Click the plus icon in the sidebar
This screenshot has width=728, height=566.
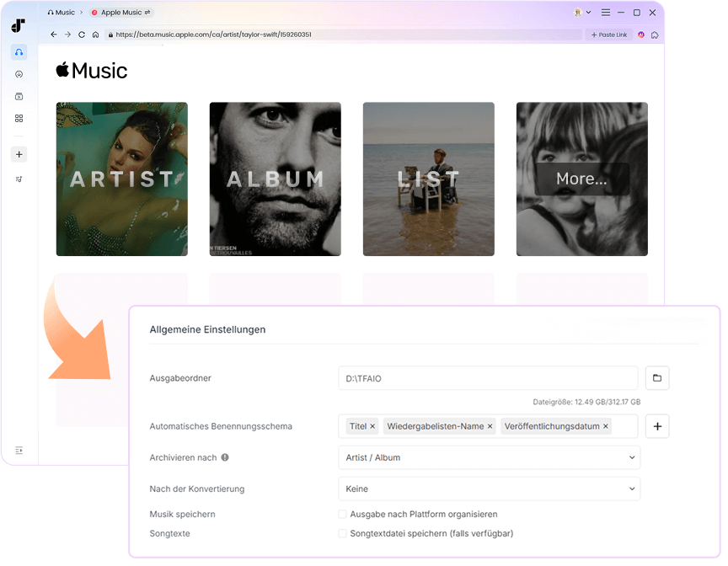tap(19, 154)
